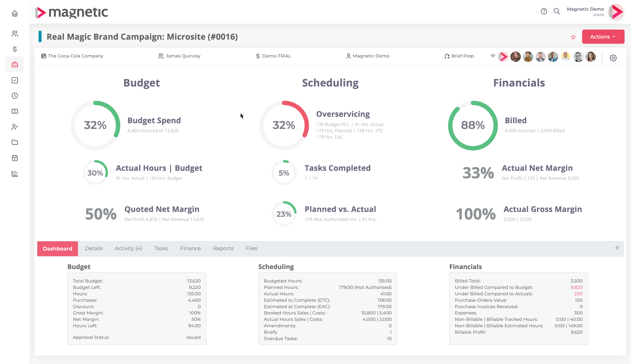Switch to the Activity (4) tab
Image resolution: width=631 pixels, height=364 pixels.
pos(128,248)
